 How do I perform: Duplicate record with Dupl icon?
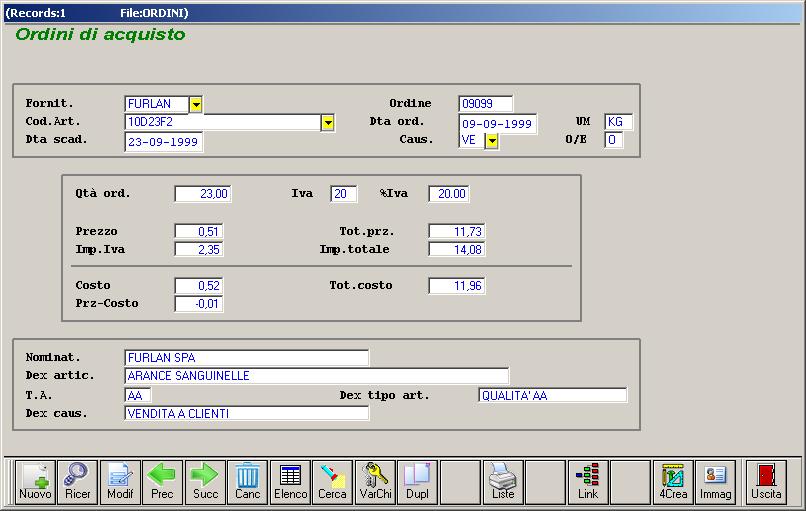coord(417,481)
